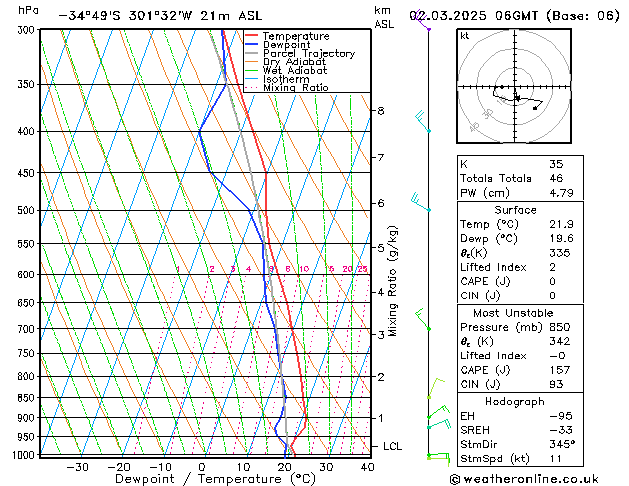Image resolution: width=629 pixels, height=486 pixels.
Task: Click the -30 temperature axis label
Action: pos(77,467)
